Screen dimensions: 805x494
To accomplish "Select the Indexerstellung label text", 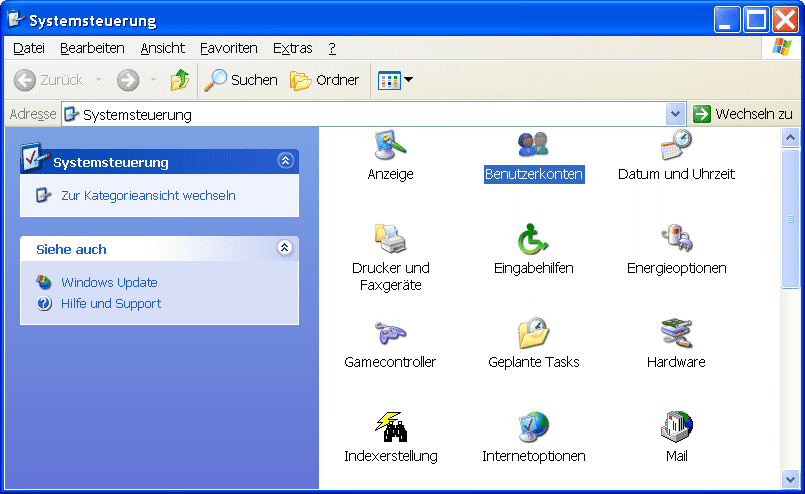I will 391,456.
